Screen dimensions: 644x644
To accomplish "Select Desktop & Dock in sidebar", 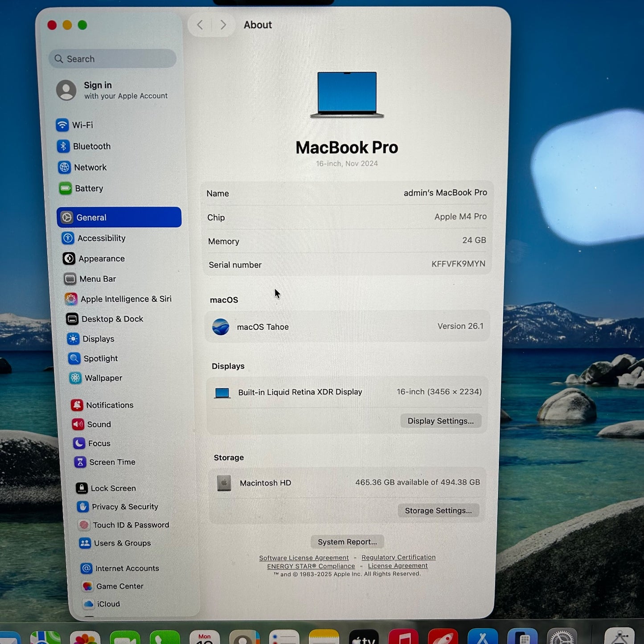I will (112, 319).
